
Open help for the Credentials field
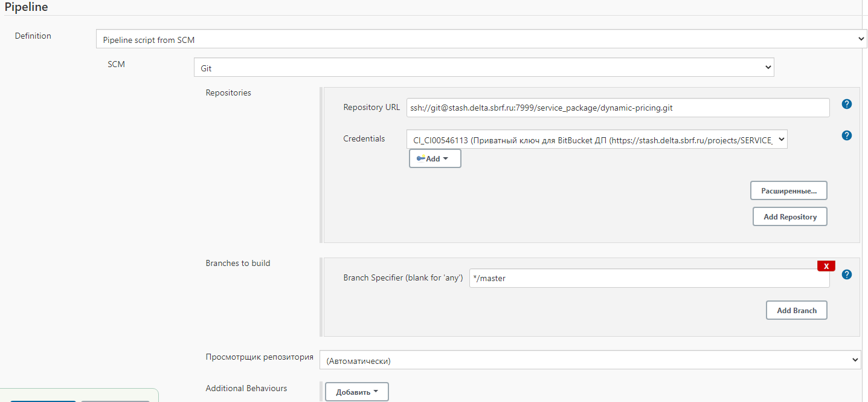tap(846, 135)
